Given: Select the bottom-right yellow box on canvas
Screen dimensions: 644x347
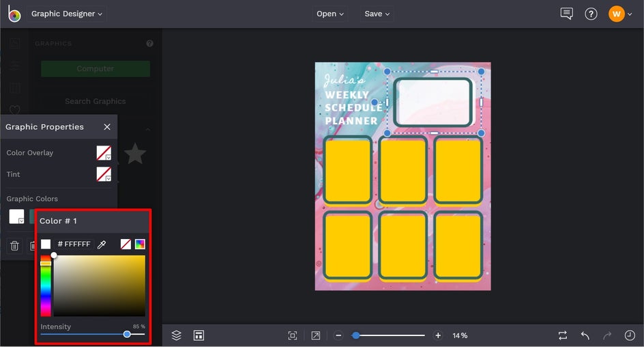Looking at the screenshot, I should pos(458,246).
